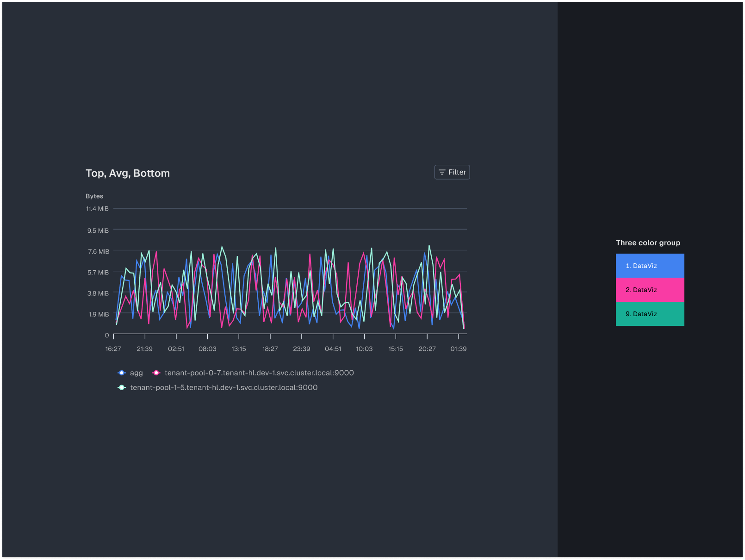745x560 pixels.
Task: Click the chart title Top, Avg, Bottom
Action: [128, 173]
